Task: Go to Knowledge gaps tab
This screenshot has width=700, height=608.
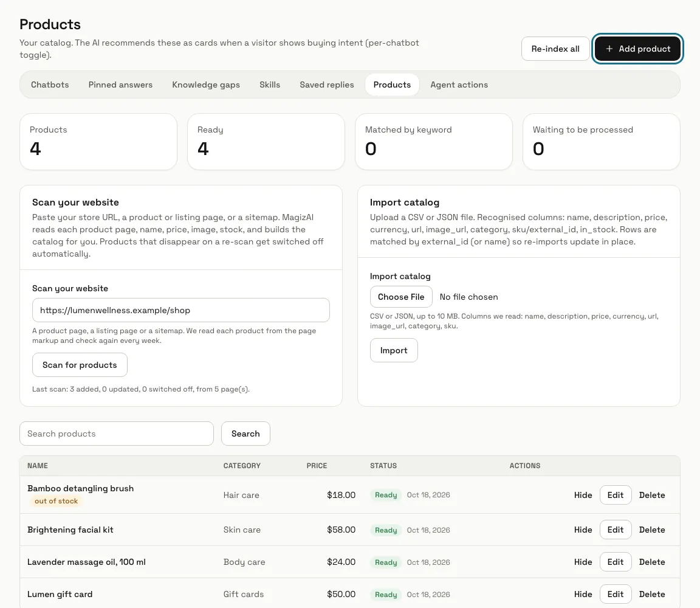Action: coord(206,85)
